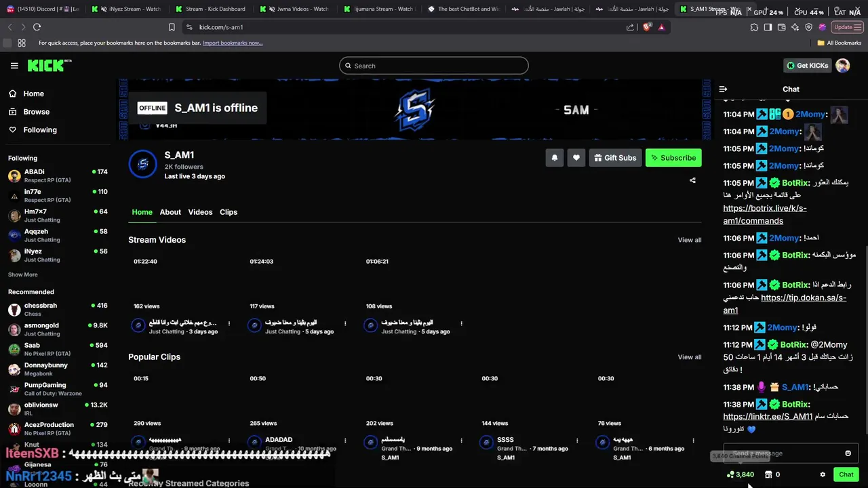
Task: Switch to Discord browser tab
Action: [x=42, y=9]
